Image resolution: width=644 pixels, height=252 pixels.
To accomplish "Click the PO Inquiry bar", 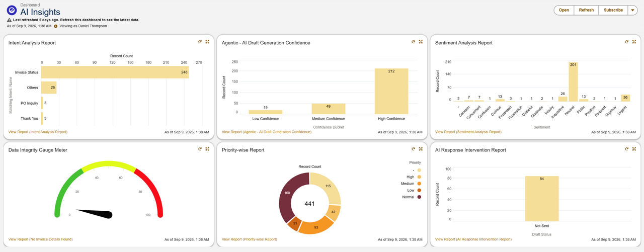I will tap(42, 103).
